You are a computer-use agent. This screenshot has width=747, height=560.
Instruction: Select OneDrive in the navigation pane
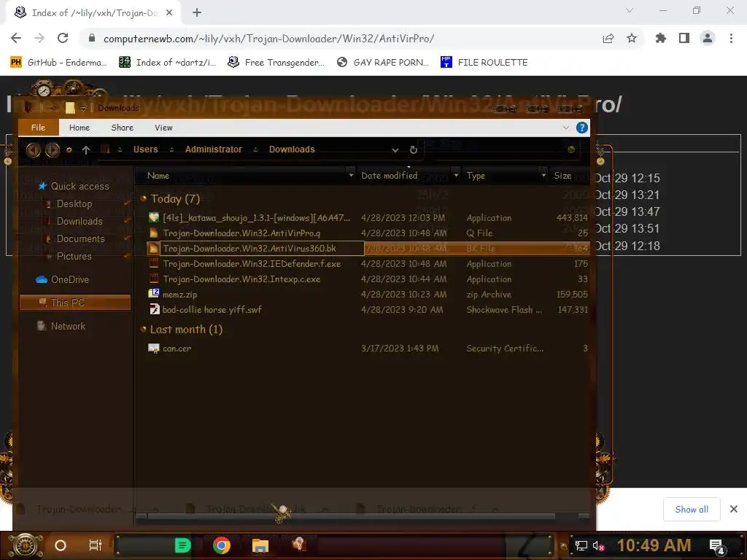[70, 279]
